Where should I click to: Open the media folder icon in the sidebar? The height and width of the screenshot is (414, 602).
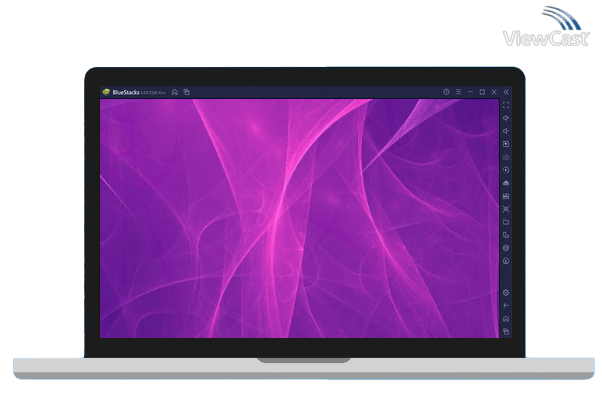pyautogui.click(x=506, y=222)
